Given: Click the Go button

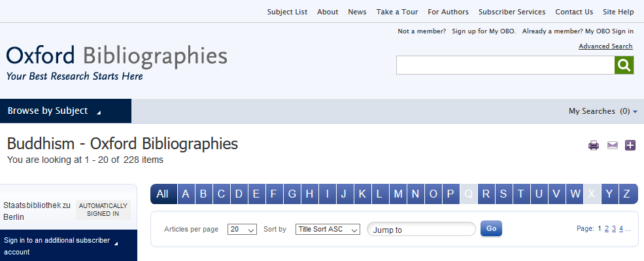Looking at the screenshot, I should coord(491,228).
